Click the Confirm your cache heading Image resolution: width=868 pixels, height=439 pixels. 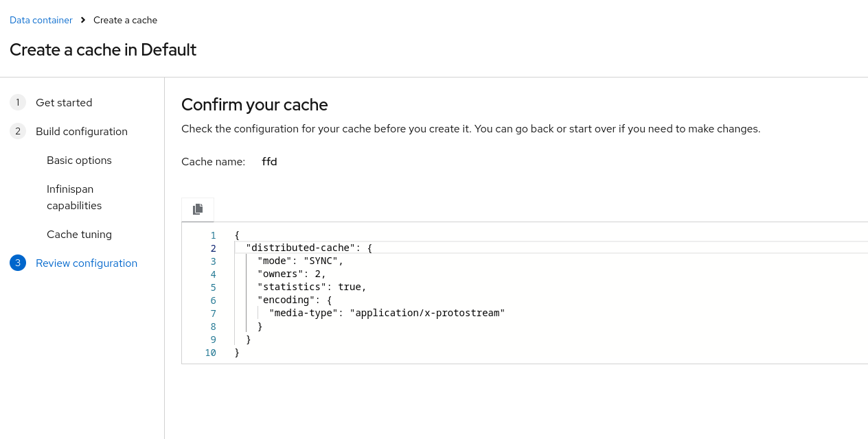click(254, 104)
